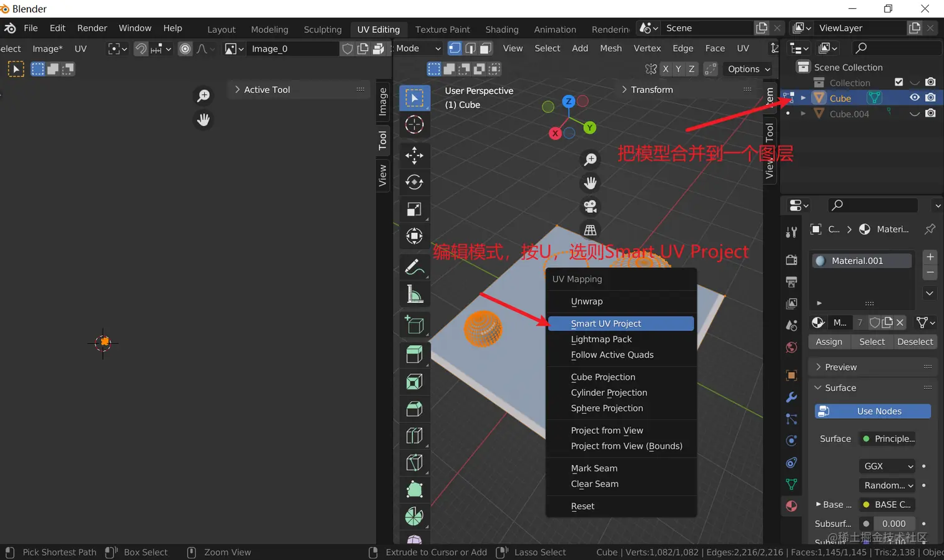944x560 pixels.
Task: Choose the Add Cube tool
Action: coord(415,324)
